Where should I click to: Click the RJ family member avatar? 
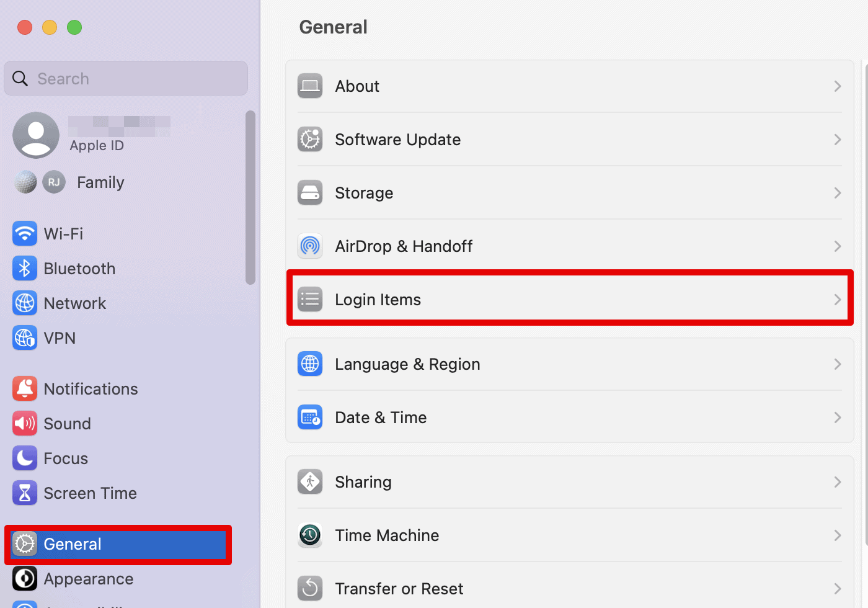pos(54,182)
